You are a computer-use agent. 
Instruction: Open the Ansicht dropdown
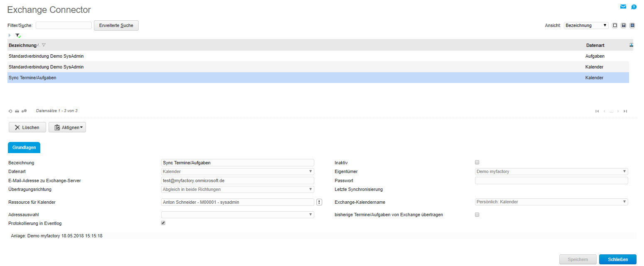point(586,25)
